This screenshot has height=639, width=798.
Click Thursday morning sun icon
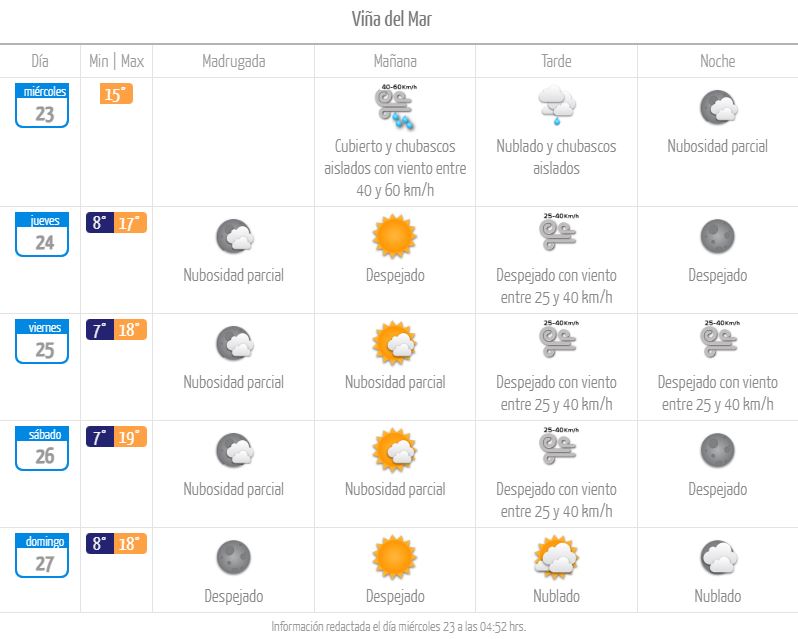coord(395,236)
